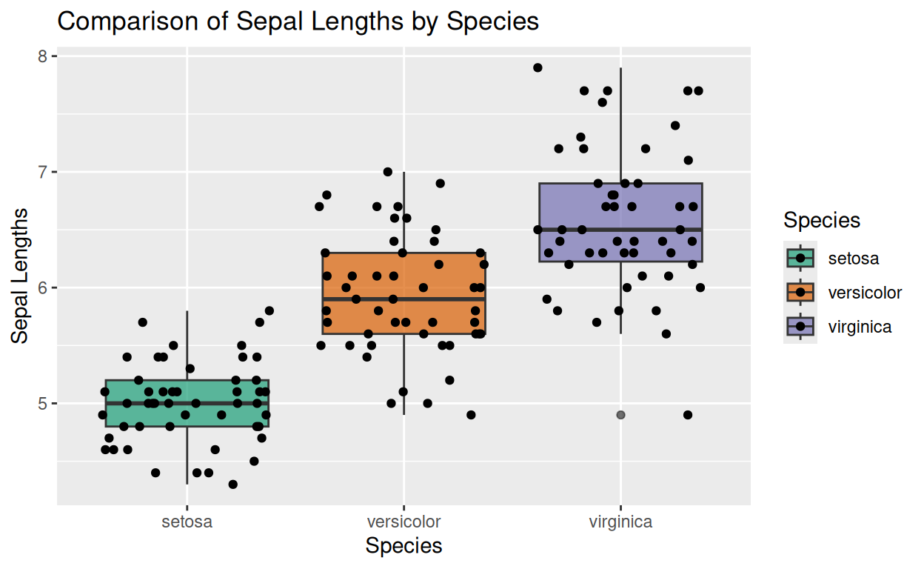The width and height of the screenshot is (924, 569).
Task: Click the setosa x-axis tick label
Action: point(187,522)
